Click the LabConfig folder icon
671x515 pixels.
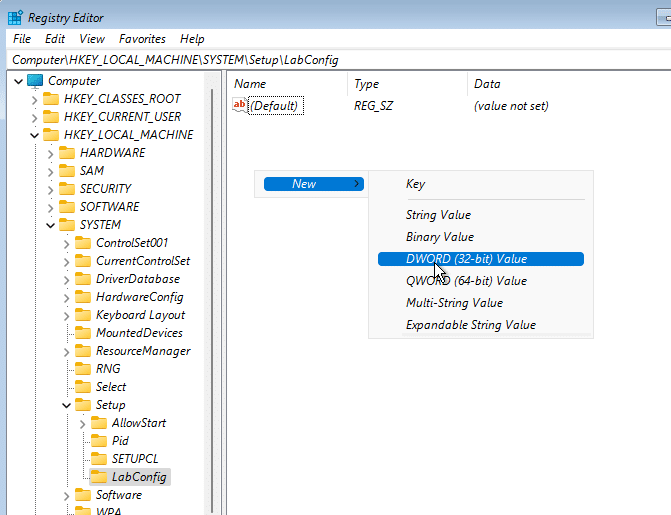tap(99, 476)
